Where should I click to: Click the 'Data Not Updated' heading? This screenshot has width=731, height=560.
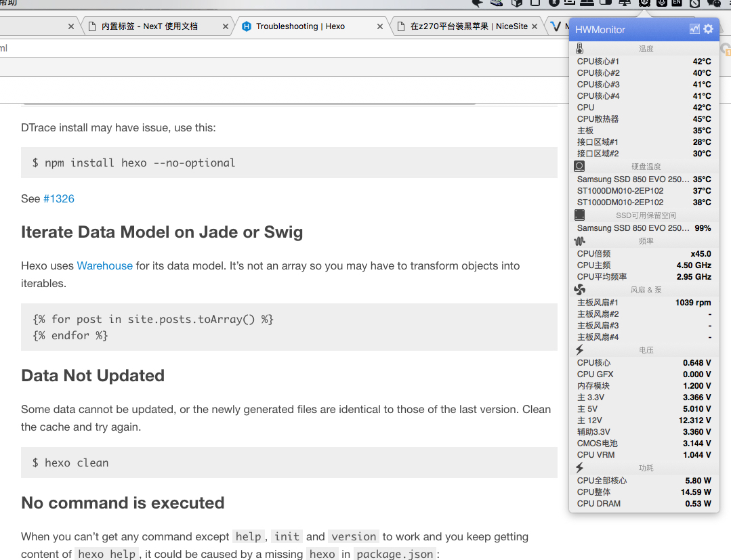(x=93, y=376)
